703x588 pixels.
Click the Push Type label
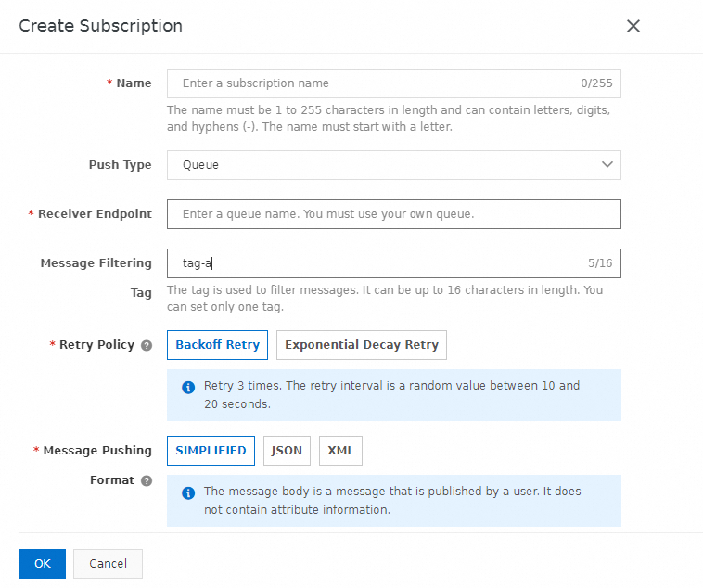pos(121,165)
